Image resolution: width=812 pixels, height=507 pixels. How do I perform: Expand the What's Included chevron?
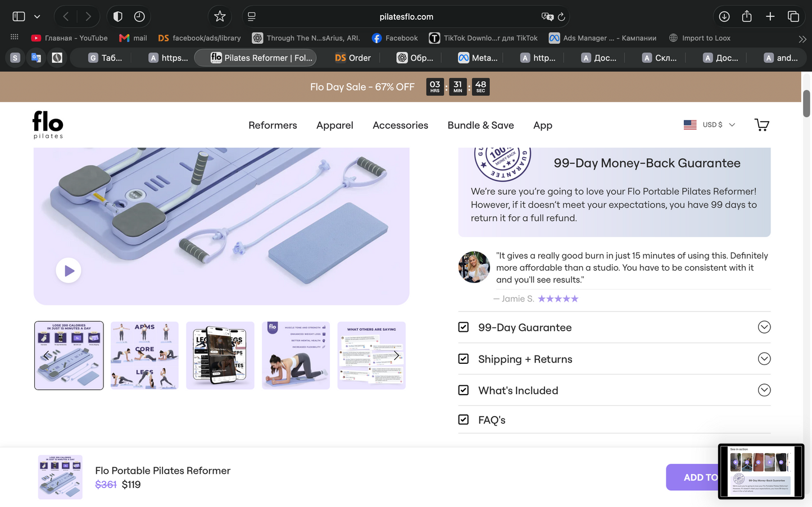[x=764, y=390]
